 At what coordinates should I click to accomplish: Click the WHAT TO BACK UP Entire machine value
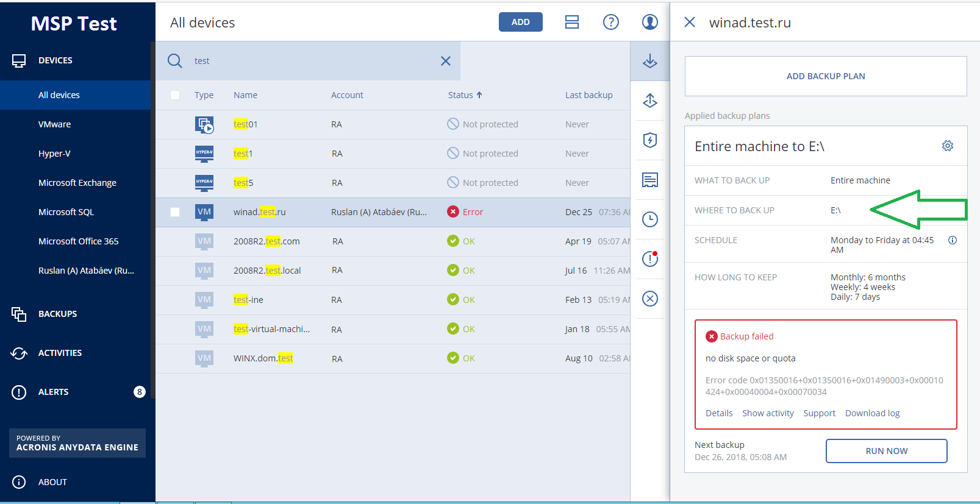coord(860,180)
